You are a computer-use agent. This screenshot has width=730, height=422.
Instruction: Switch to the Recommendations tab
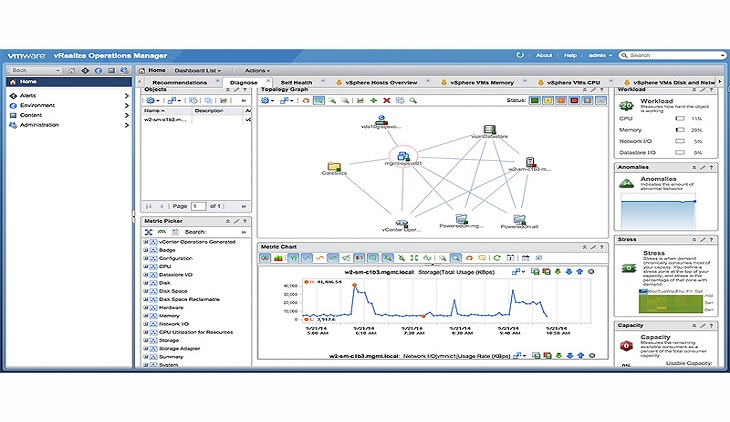(179, 82)
